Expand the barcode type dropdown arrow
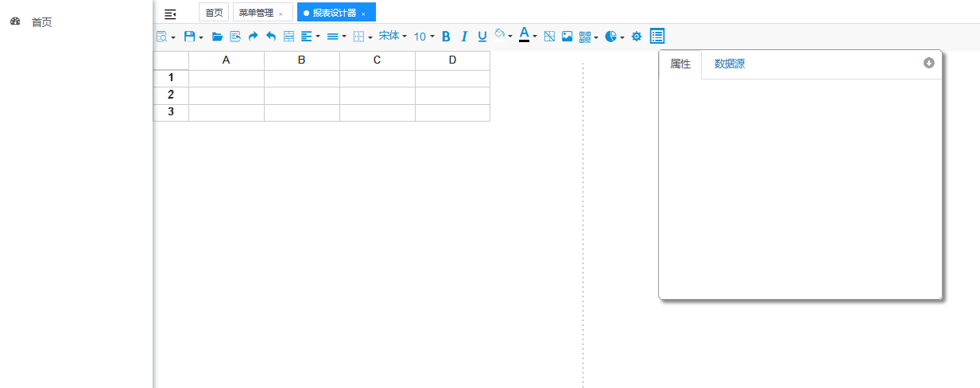 [x=597, y=37]
